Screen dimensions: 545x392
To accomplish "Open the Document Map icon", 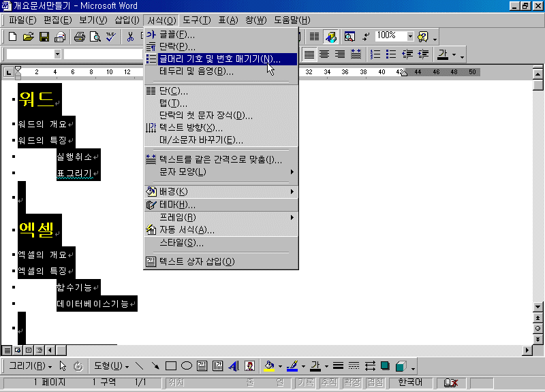I will click(349, 37).
